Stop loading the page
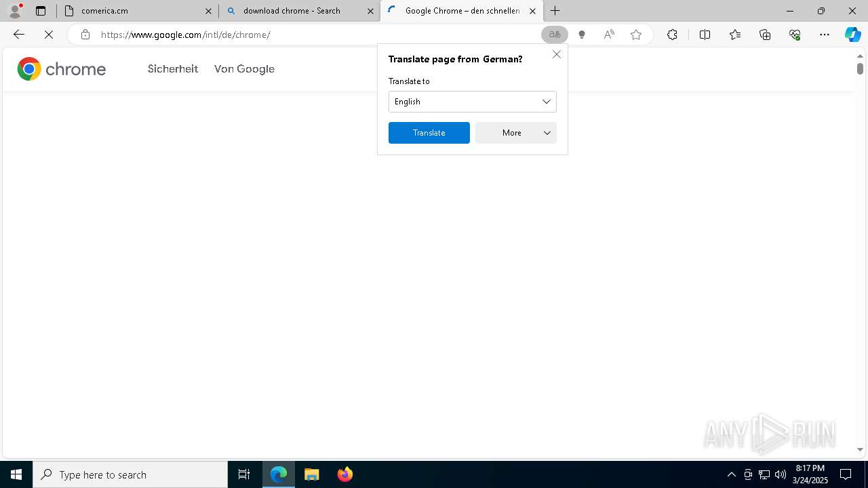Viewport: 868px width, 488px height. 49,35
